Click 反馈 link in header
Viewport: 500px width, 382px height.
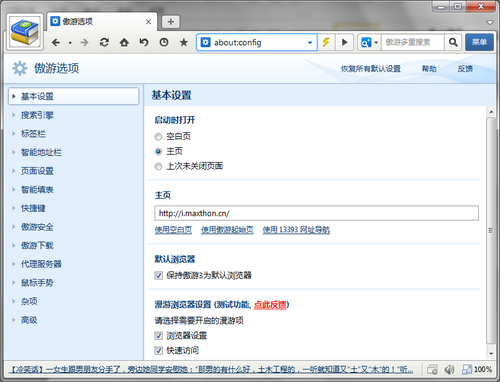pyautogui.click(x=465, y=69)
